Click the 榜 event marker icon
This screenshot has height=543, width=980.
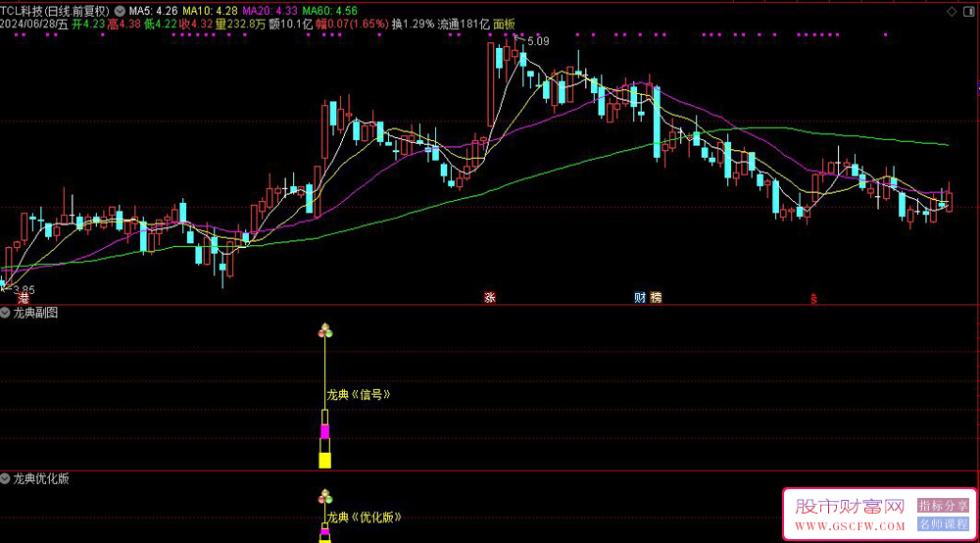656,297
